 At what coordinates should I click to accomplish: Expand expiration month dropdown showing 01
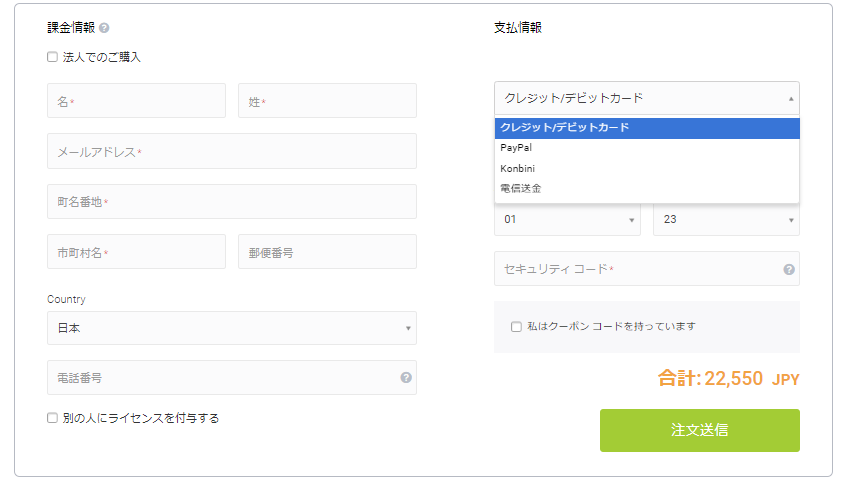566,220
